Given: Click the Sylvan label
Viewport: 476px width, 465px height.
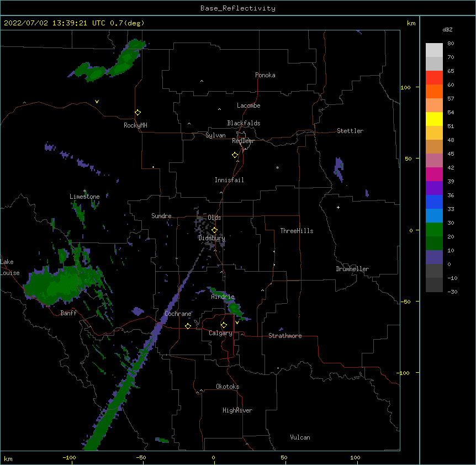Looking at the screenshot, I should [x=215, y=135].
